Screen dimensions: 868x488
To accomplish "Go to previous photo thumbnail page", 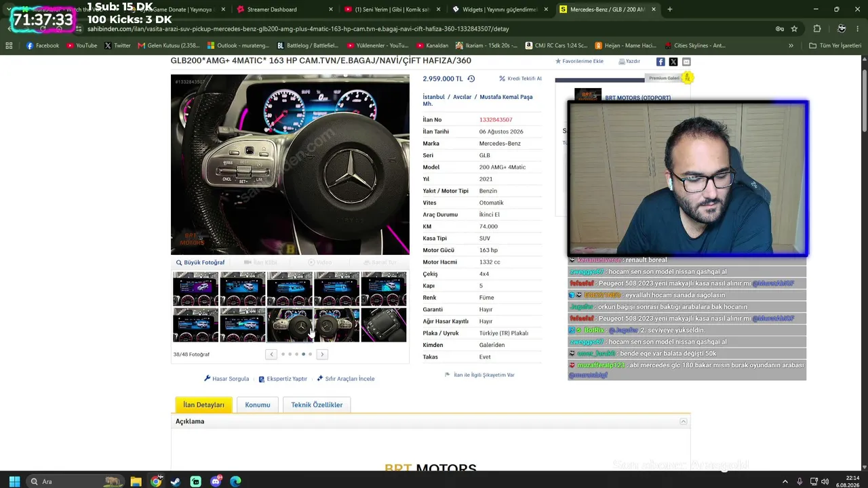I will coord(271,354).
